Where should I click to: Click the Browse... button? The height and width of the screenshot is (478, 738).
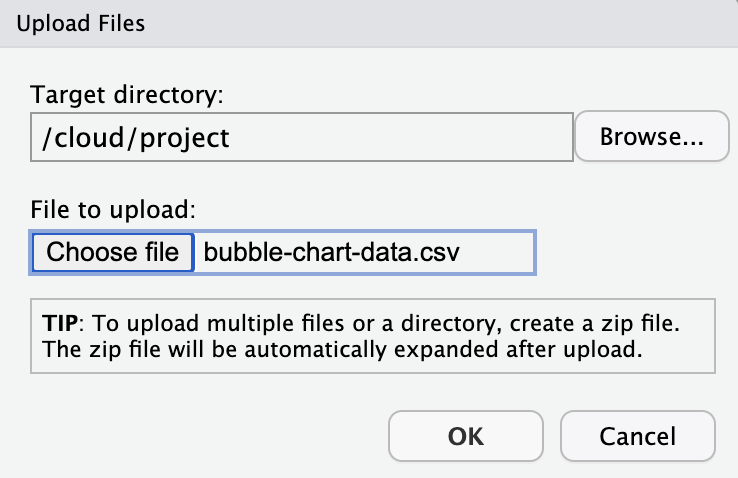pos(652,137)
